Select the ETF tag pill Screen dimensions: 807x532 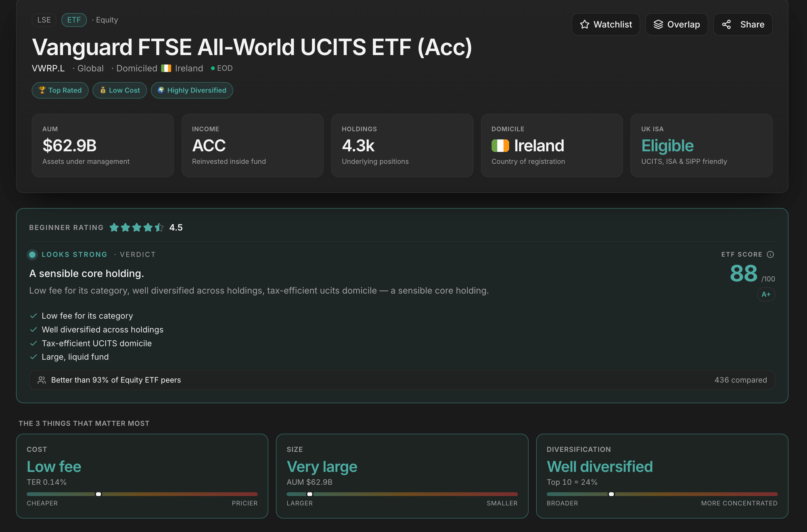pyautogui.click(x=74, y=20)
